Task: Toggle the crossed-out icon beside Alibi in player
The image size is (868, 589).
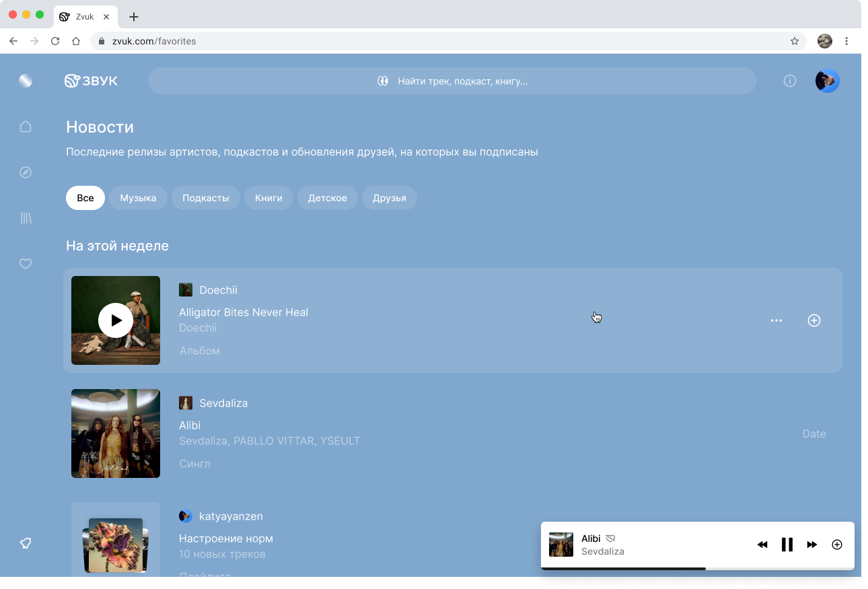Action: point(611,539)
